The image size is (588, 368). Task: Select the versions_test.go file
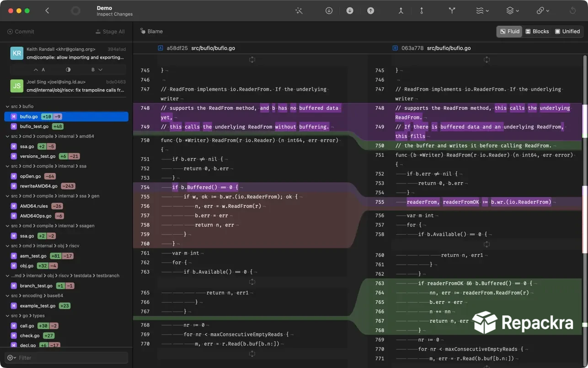click(66, 156)
